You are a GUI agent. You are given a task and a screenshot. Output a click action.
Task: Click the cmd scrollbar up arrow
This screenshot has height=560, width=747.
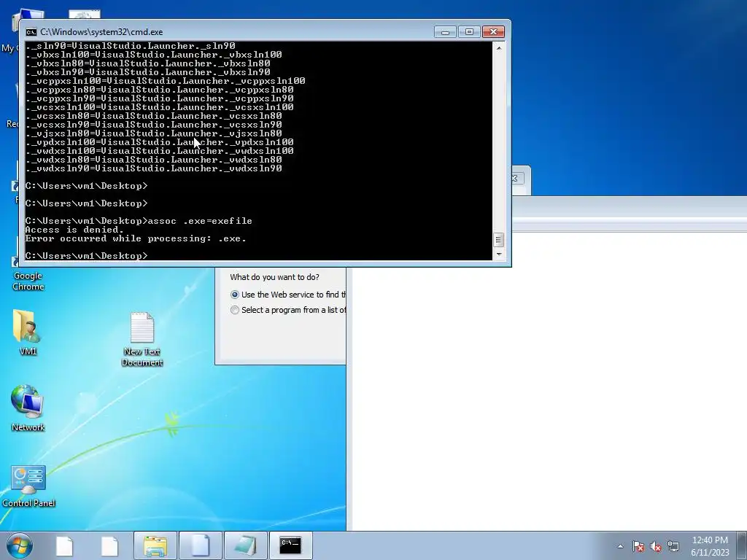[498, 48]
